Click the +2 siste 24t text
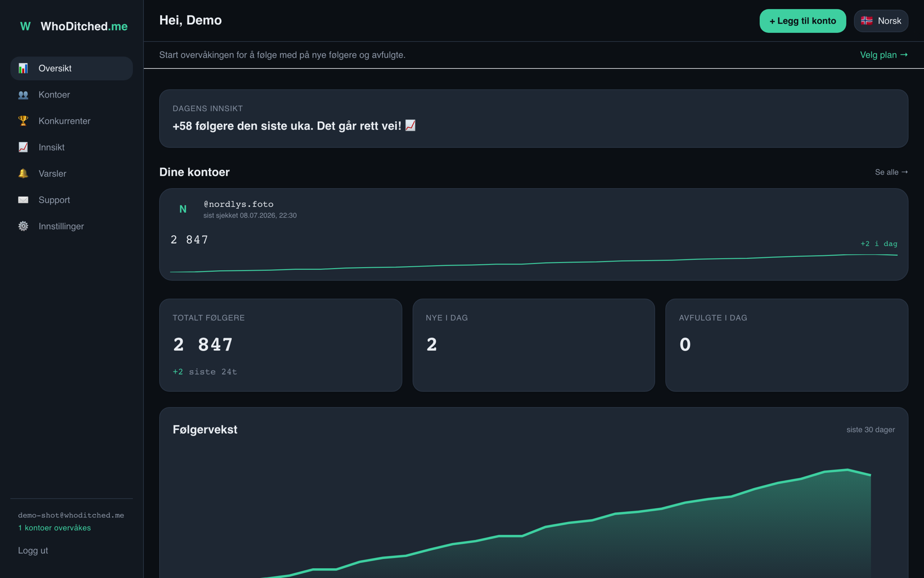This screenshot has width=924, height=578. pyautogui.click(x=205, y=371)
